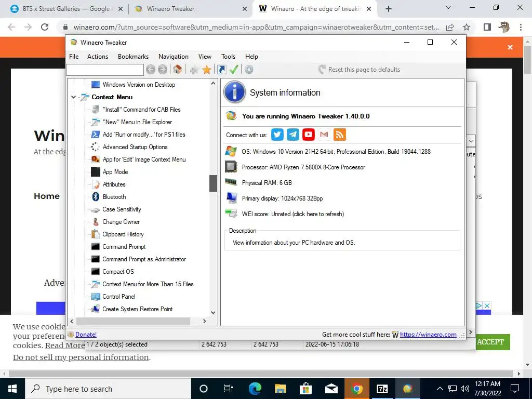Click the primary display monitor icon
Screen dimensions: 532x399
pos(232,198)
